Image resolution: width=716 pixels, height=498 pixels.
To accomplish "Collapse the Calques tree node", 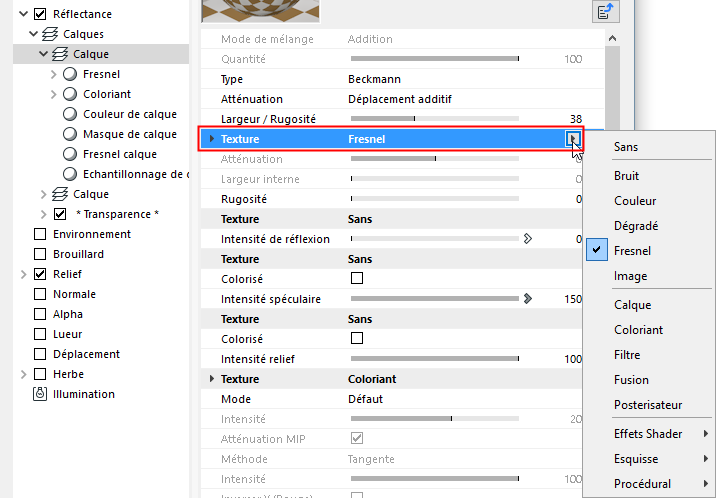I will (33, 34).
